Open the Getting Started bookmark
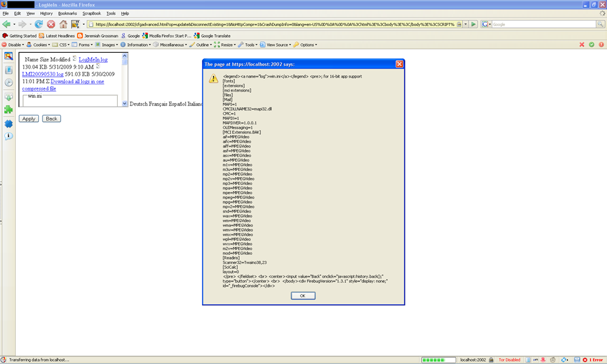The image size is (607, 364). point(19,36)
